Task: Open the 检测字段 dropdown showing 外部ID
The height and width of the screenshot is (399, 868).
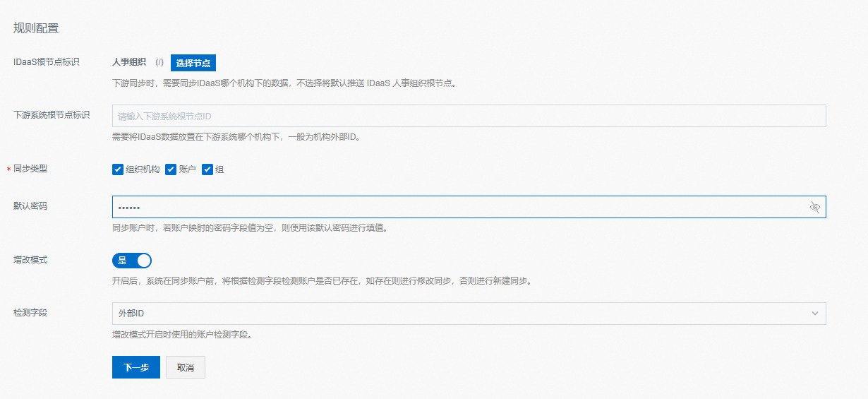Action: [x=459, y=314]
